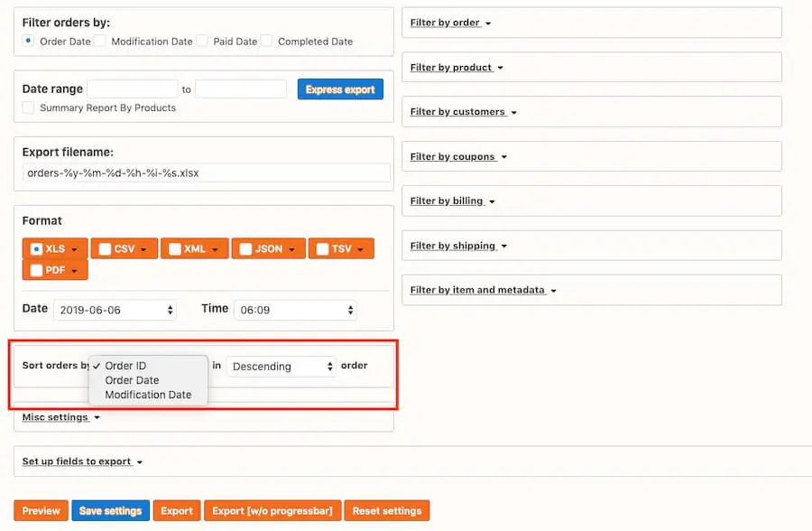Select the Completed Date radio option

click(267, 41)
